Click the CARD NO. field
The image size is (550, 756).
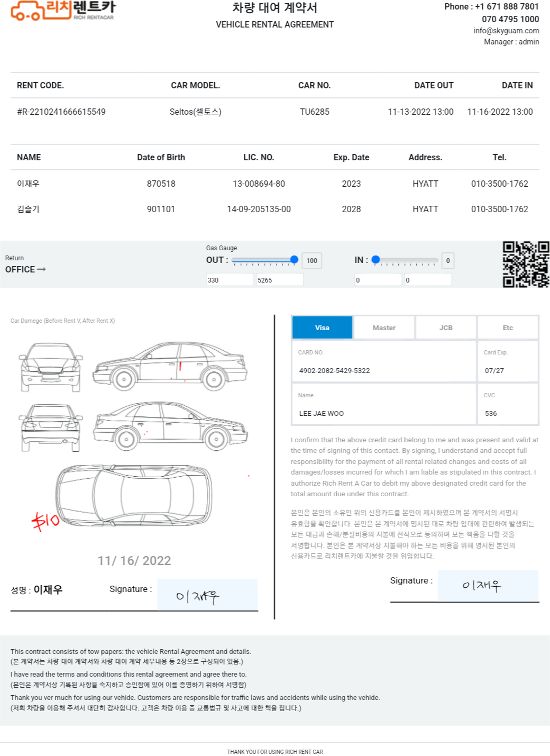click(384, 361)
